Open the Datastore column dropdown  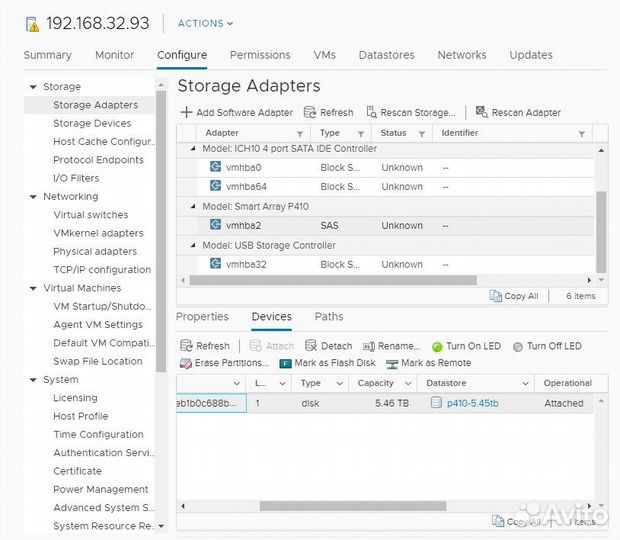tap(525, 383)
